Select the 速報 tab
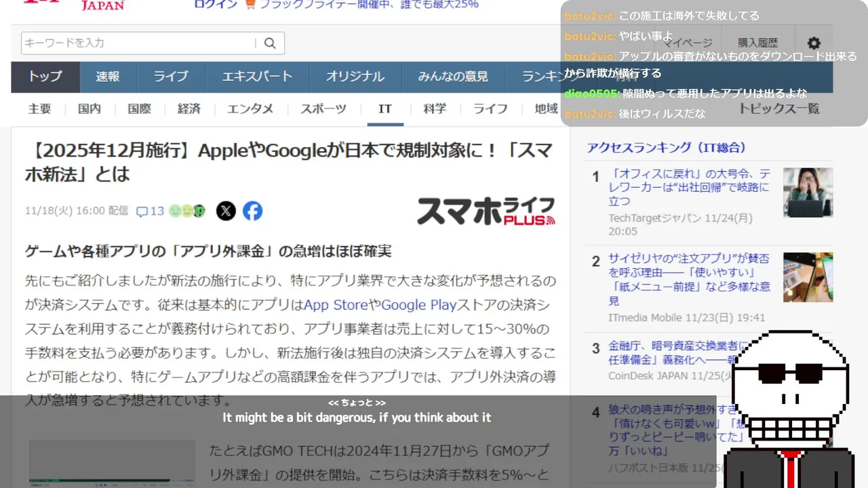Image resolution: width=868 pixels, height=488 pixels. [x=108, y=77]
